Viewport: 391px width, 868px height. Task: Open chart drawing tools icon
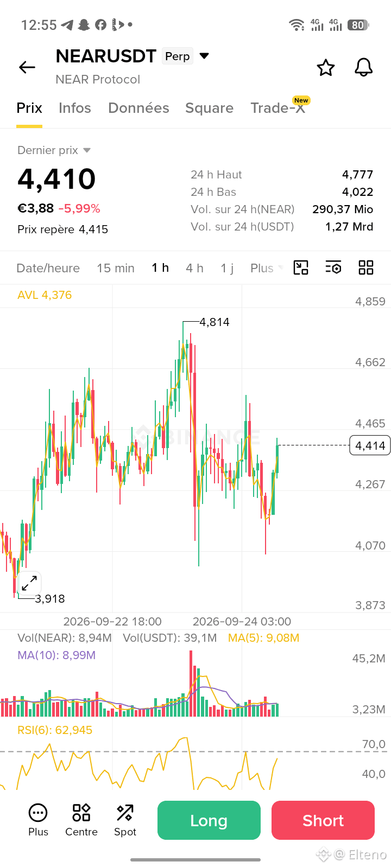click(301, 267)
